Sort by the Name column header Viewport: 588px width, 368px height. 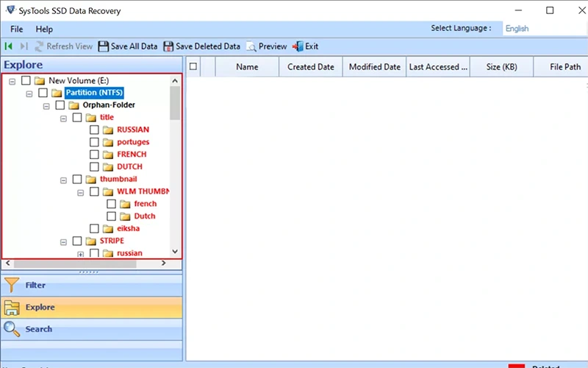247,67
